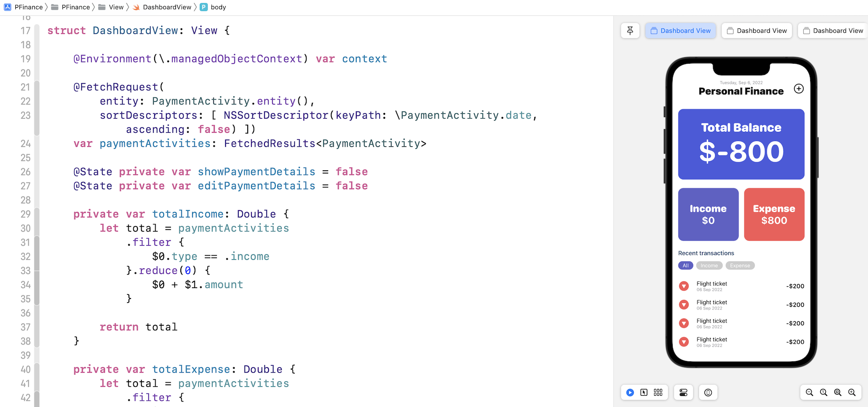Click the blue Total Balance card
The height and width of the screenshot is (407, 868).
[x=741, y=144]
